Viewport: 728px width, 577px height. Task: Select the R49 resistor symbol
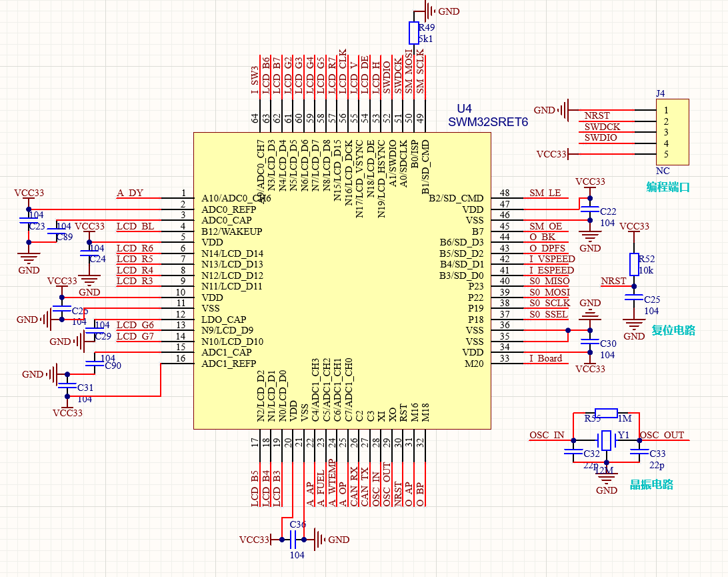tap(414, 33)
